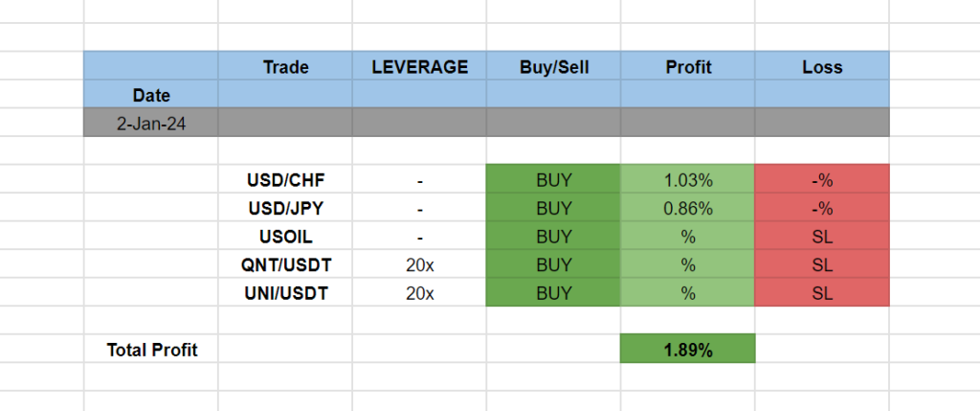Image resolution: width=980 pixels, height=411 pixels.
Task: Select the QNT/USDT trade cell
Action: pyautogui.click(x=285, y=265)
